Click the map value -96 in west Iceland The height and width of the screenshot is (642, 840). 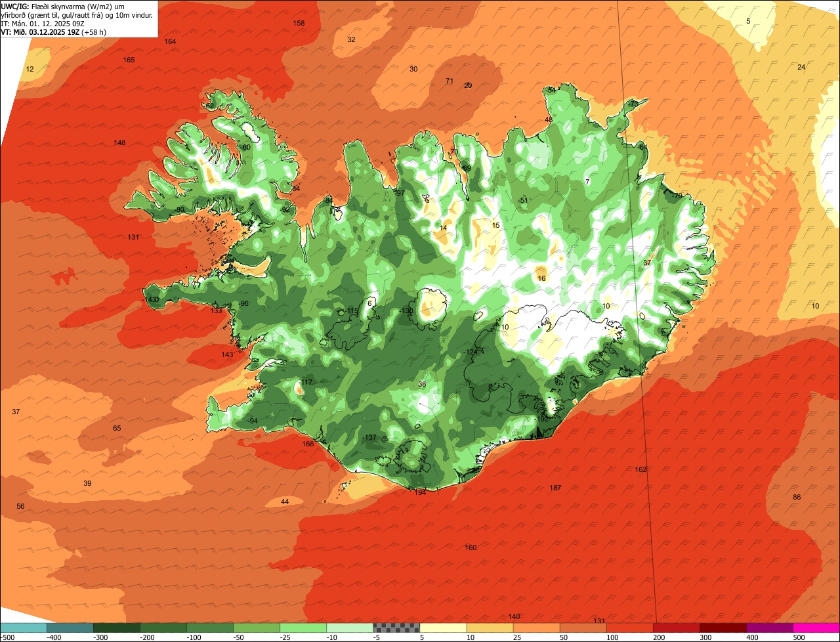click(243, 303)
